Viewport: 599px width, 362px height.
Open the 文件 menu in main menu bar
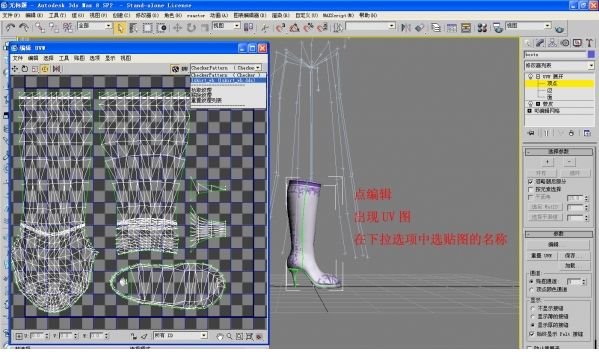click(11, 15)
